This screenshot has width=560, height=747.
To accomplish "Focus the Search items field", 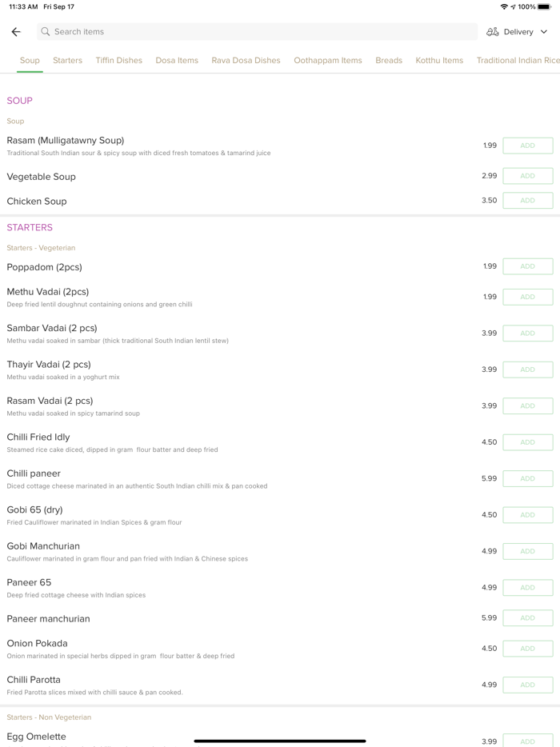I will tap(256, 32).
